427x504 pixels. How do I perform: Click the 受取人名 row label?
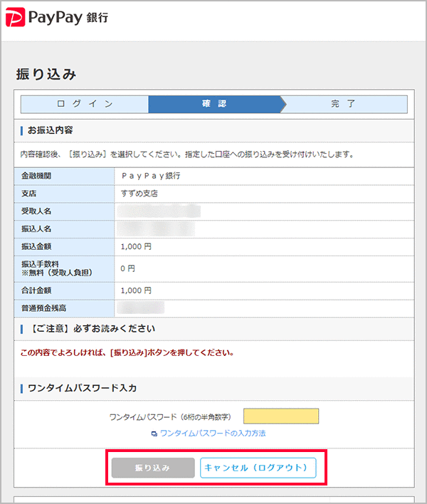point(36,211)
